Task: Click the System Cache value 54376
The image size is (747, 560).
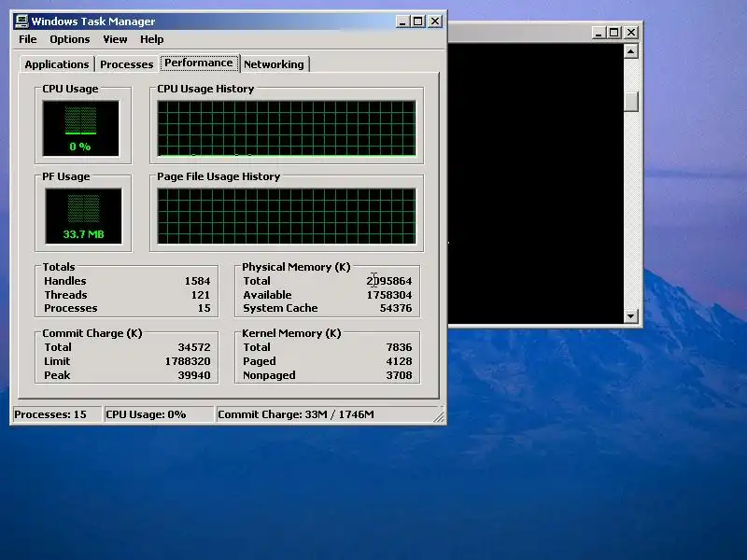Action: point(396,308)
